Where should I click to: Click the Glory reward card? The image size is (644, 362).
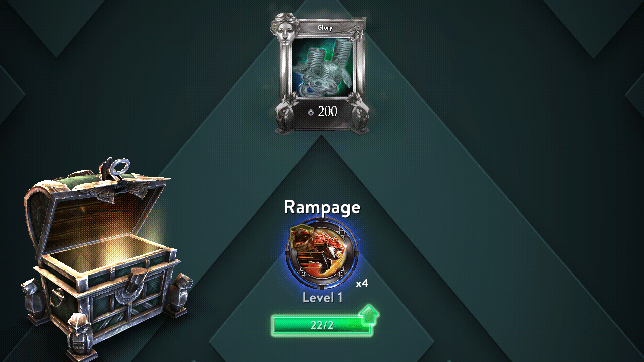pyautogui.click(x=321, y=74)
